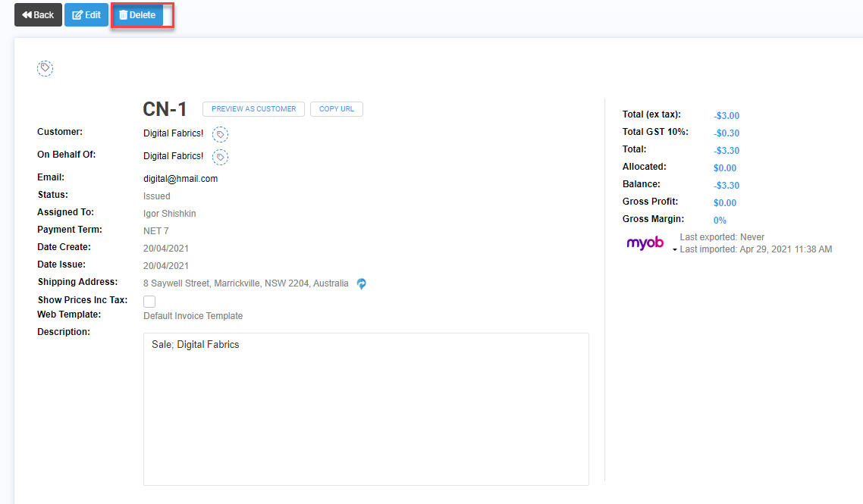Viewport: 863px width, 504px height.
Task: Click the Allocated amount $0.00
Action: (725, 167)
